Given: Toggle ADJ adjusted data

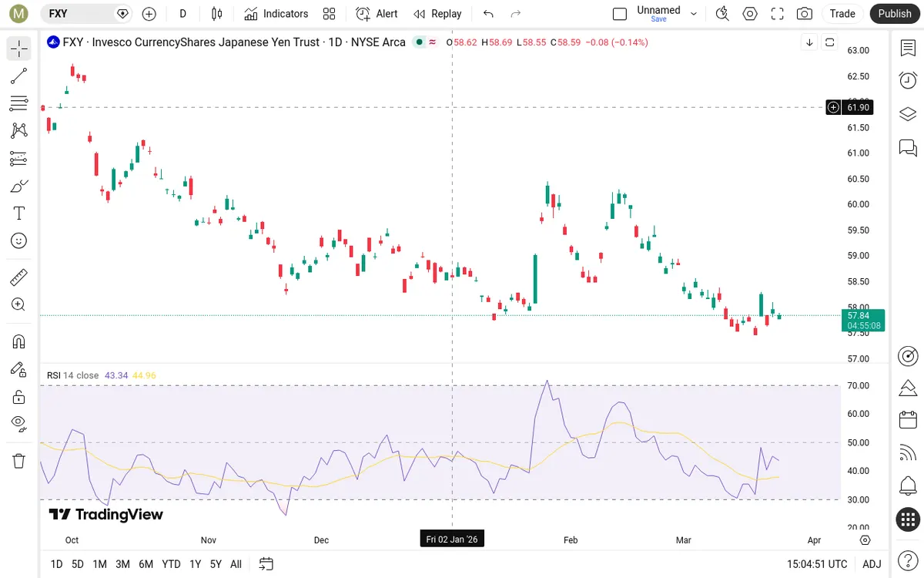Looking at the screenshot, I should click(x=872, y=564).
